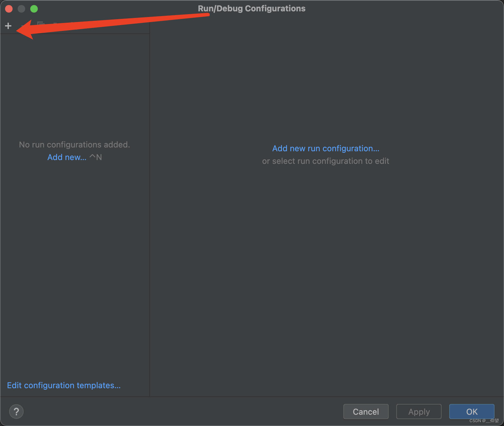
Task: Click the plus icon to add configuration
Action: click(x=9, y=26)
